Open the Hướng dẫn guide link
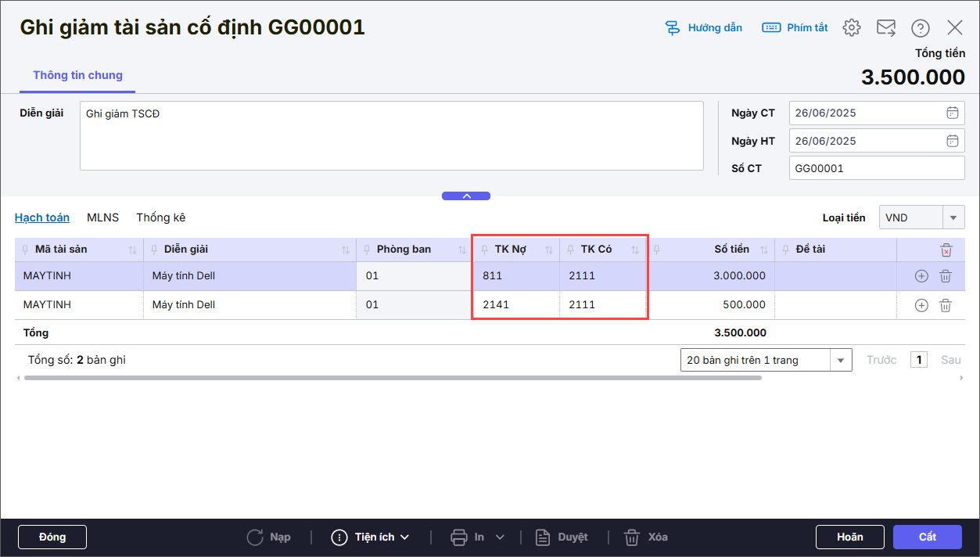 click(x=704, y=28)
